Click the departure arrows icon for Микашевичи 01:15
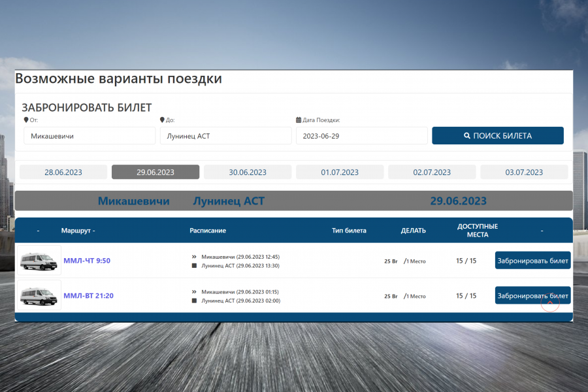Screen dimensions: 588x392 pos(194,292)
